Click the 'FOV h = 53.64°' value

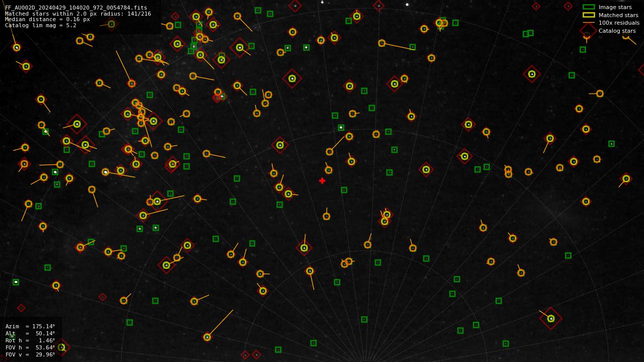30,347
